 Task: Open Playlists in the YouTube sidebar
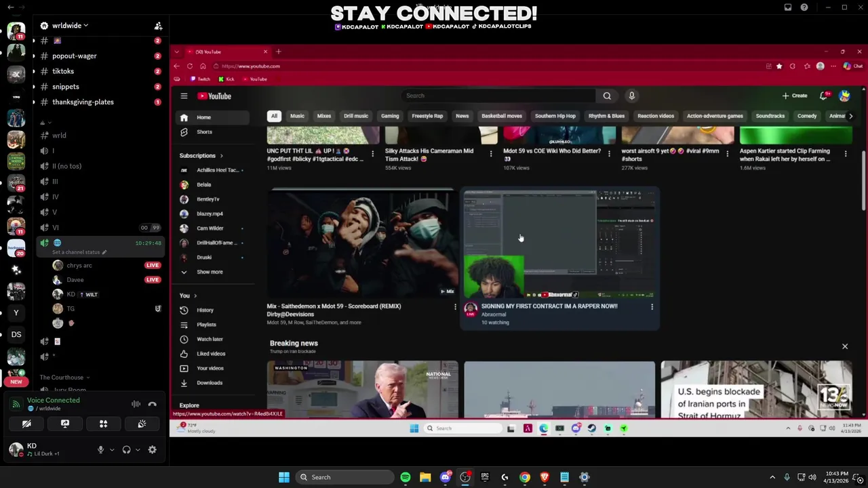206,325
